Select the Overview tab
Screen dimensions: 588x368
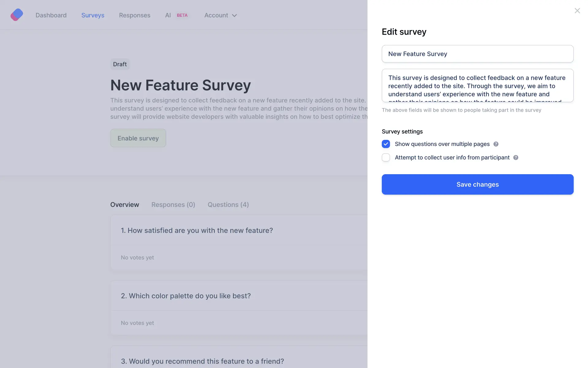point(124,205)
